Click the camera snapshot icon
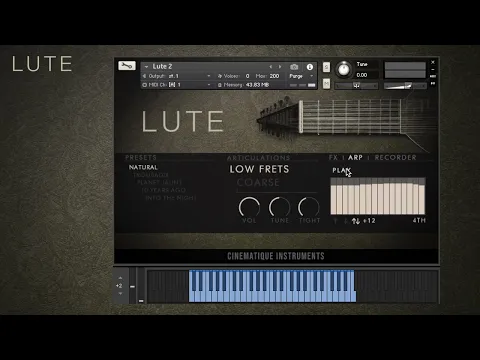 point(294,67)
